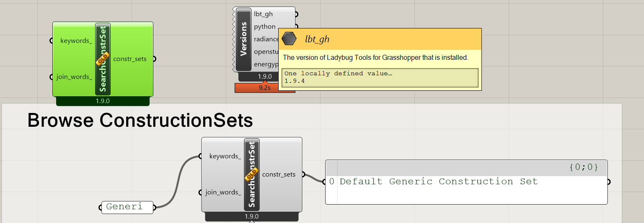Click the OLD badge on gray SearchConstrSet component
The image size is (644, 223).
252,175
